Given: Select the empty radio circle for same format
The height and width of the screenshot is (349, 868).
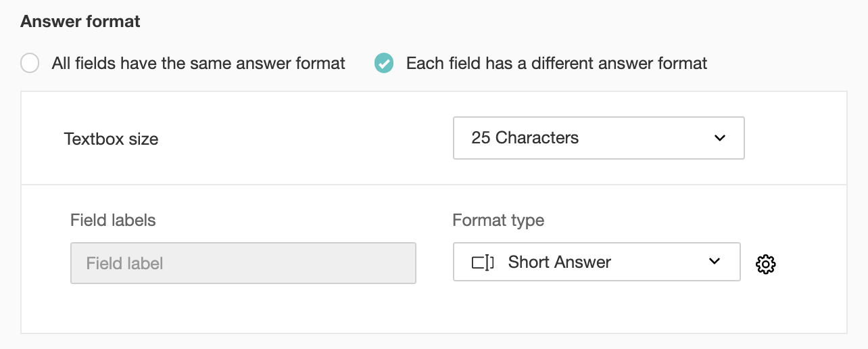Looking at the screenshot, I should [x=30, y=64].
